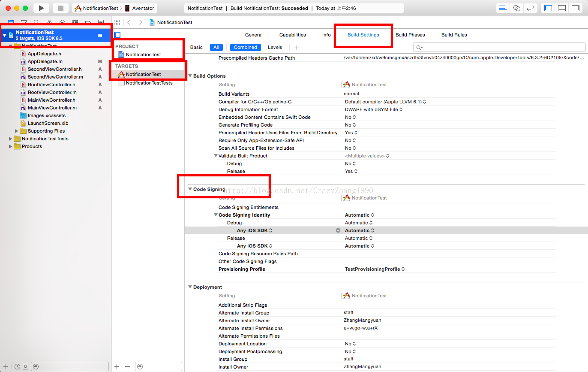The width and height of the screenshot is (588, 372).
Task: Add a new target with plus
Action: [117, 366]
